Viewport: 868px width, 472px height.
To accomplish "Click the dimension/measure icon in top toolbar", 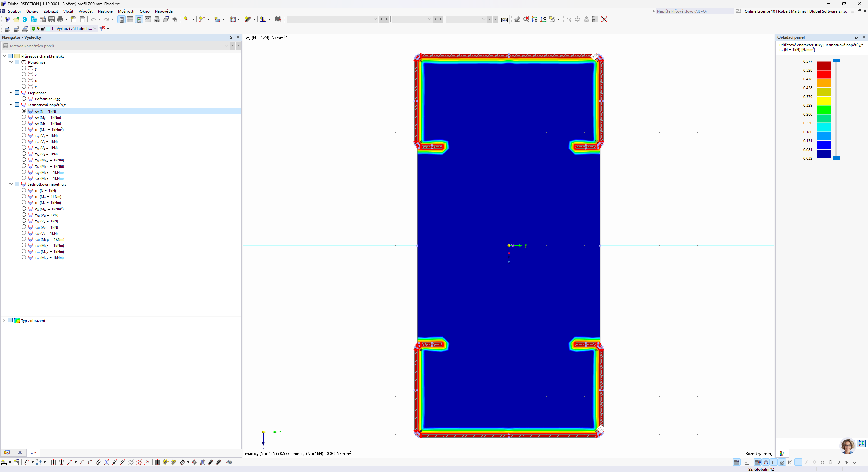I will tap(505, 19).
